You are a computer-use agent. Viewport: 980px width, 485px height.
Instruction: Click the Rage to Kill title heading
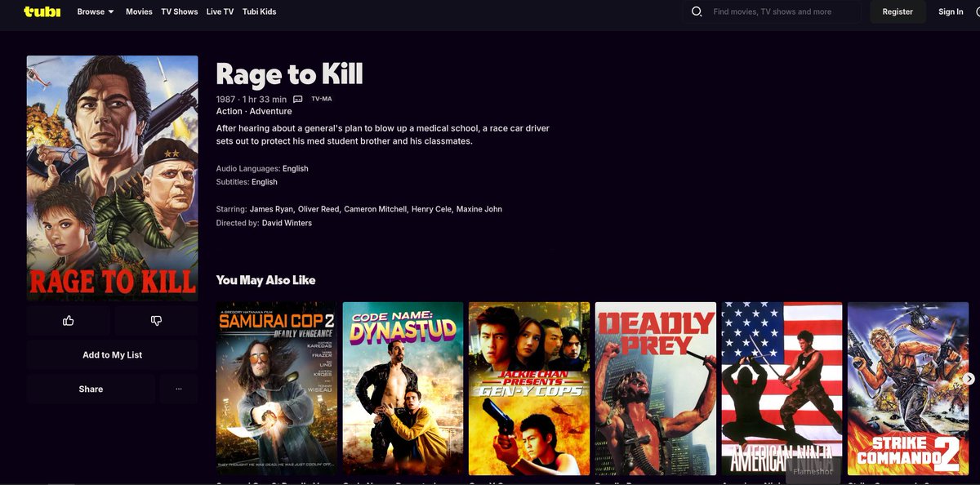click(x=289, y=74)
